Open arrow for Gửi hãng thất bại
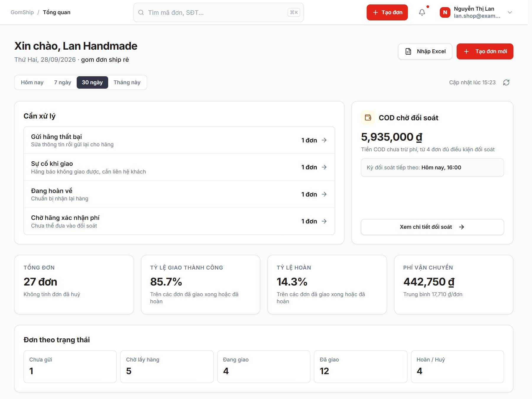The width and height of the screenshot is (532, 399). (x=324, y=140)
